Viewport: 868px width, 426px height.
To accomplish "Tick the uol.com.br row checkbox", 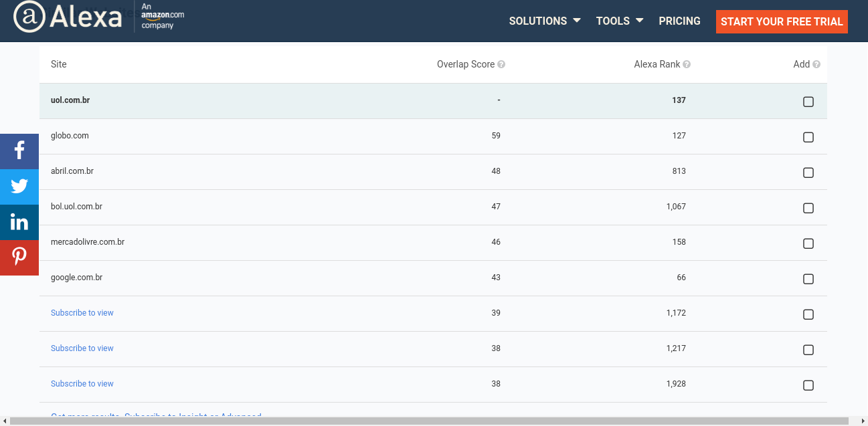I will pyautogui.click(x=808, y=102).
